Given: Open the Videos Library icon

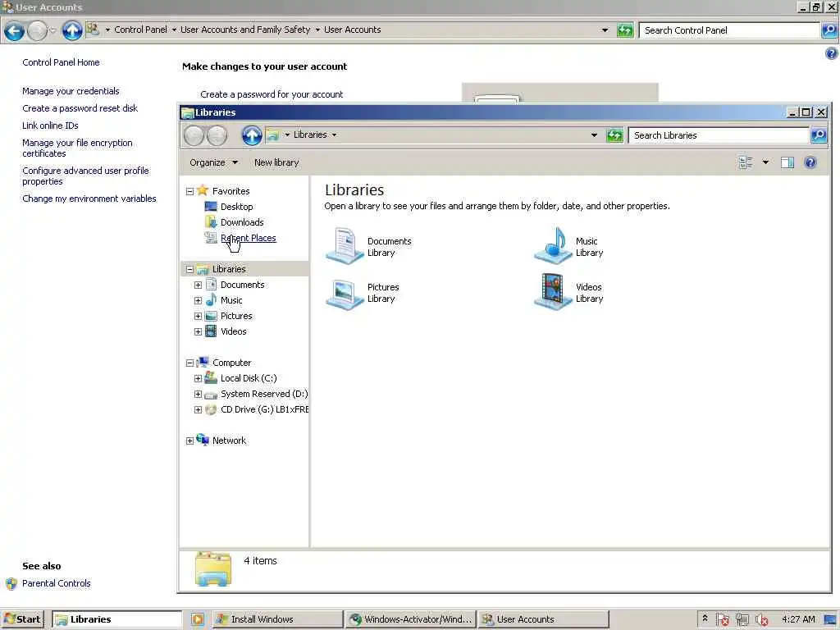Looking at the screenshot, I should (x=553, y=293).
